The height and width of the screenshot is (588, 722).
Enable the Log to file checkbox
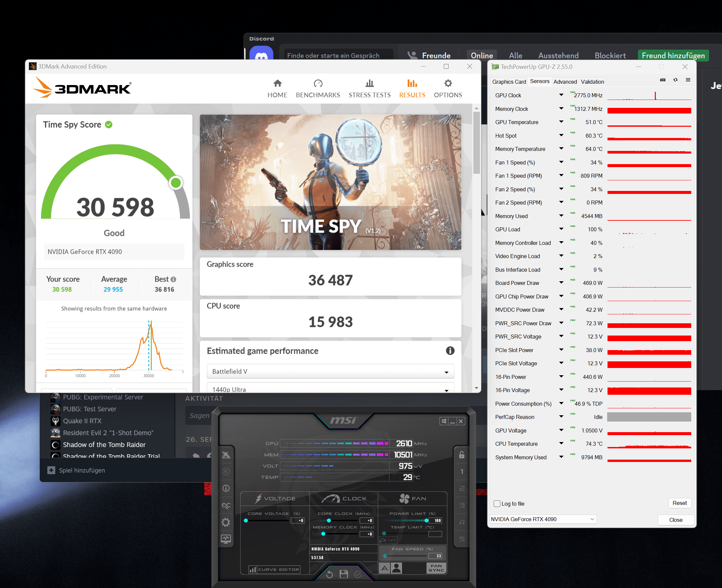(x=497, y=504)
